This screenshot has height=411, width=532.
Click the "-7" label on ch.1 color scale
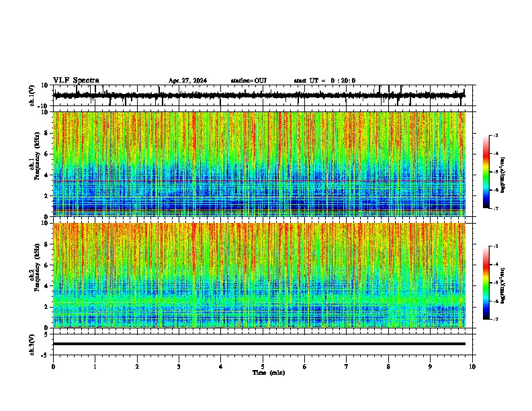(496, 208)
